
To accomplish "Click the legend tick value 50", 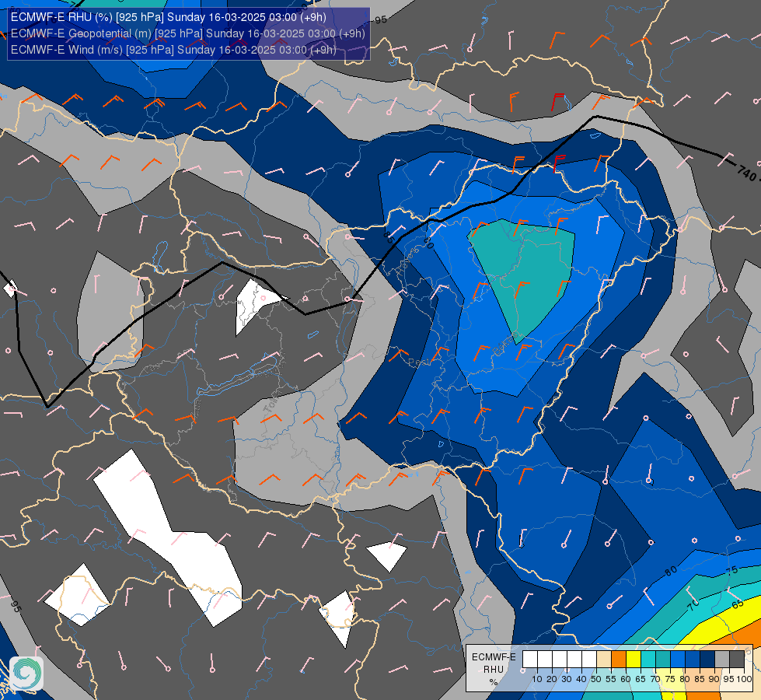I will 596,679.
